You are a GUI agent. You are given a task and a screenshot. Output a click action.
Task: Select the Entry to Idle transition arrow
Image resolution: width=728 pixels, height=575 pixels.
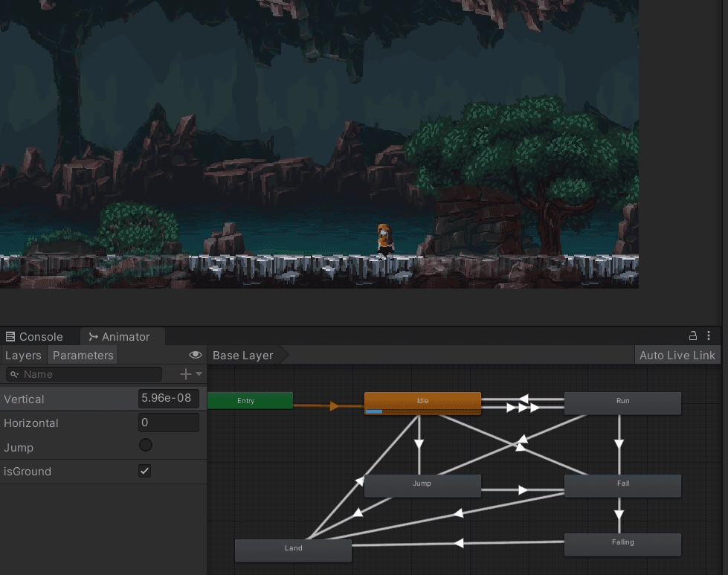[x=334, y=406]
